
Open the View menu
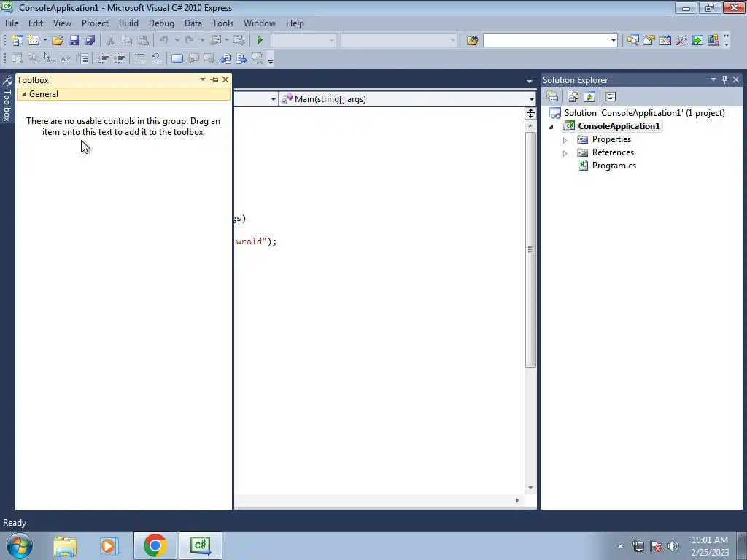62,23
